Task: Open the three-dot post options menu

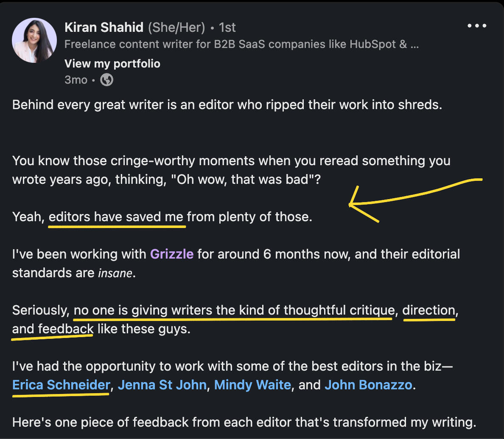Action: (477, 26)
